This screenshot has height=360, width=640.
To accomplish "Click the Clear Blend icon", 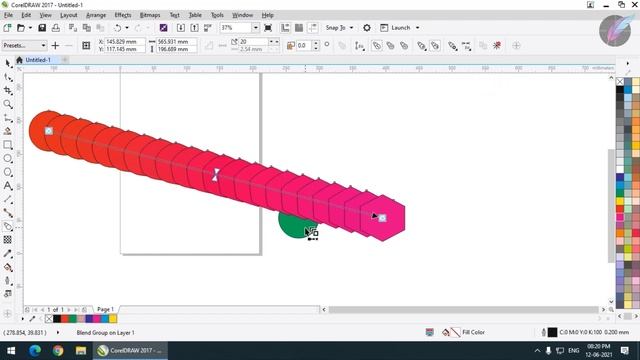I will (497, 45).
